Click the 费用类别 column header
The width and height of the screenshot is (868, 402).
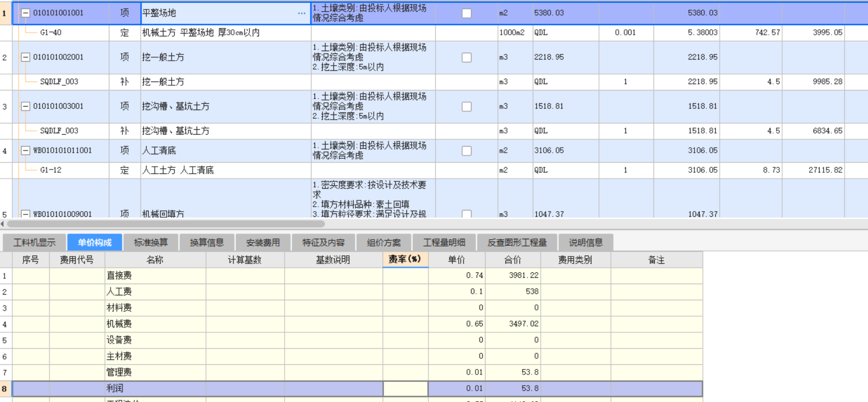(x=575, y=260)
